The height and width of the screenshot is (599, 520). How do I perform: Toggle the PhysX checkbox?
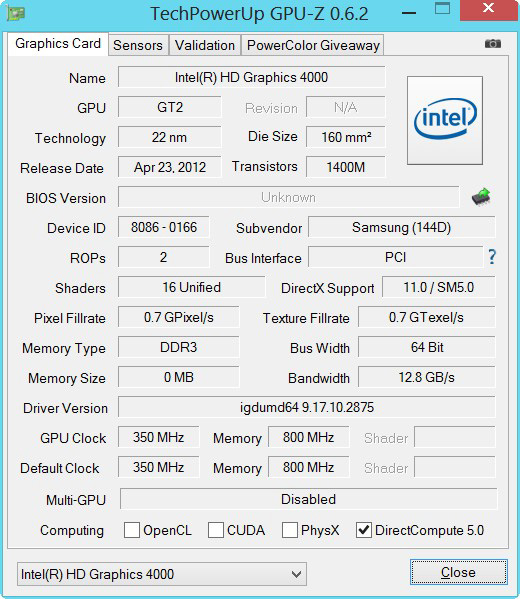point(290,530)
